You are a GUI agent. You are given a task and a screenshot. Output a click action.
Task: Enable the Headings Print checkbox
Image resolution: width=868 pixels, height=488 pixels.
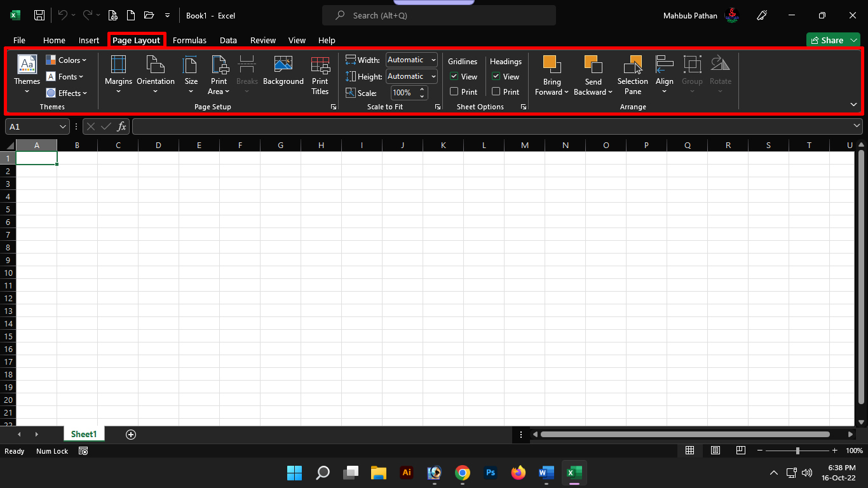point(496,91)
